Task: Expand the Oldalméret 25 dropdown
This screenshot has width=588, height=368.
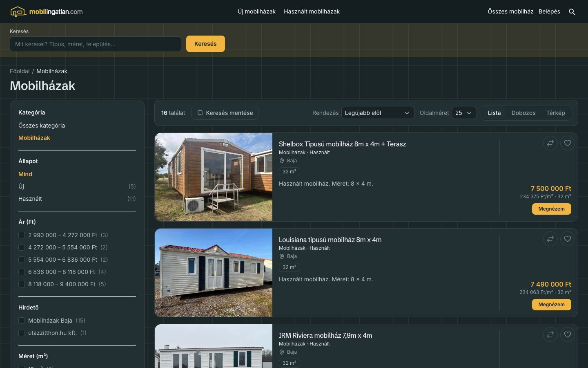Action: point(464,113)
